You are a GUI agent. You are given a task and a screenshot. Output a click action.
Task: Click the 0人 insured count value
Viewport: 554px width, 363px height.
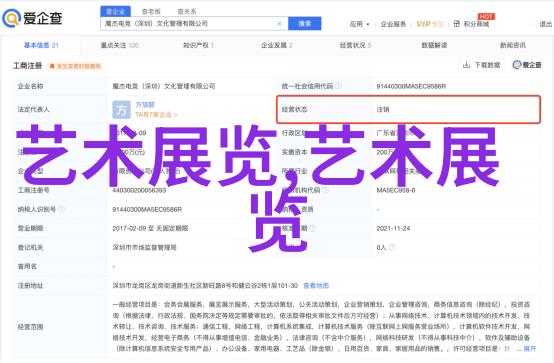[381, 247]
